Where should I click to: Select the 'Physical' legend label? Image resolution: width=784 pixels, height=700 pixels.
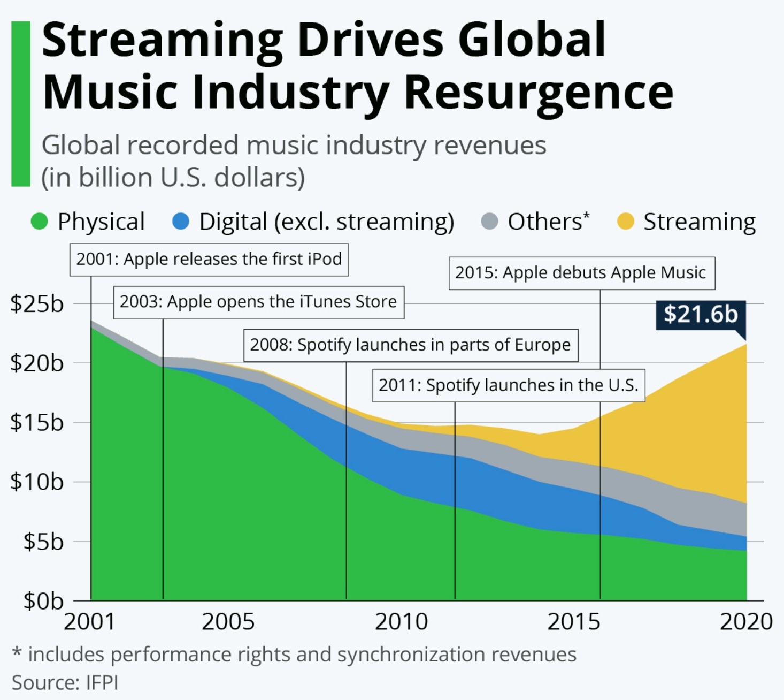[101, 222]
